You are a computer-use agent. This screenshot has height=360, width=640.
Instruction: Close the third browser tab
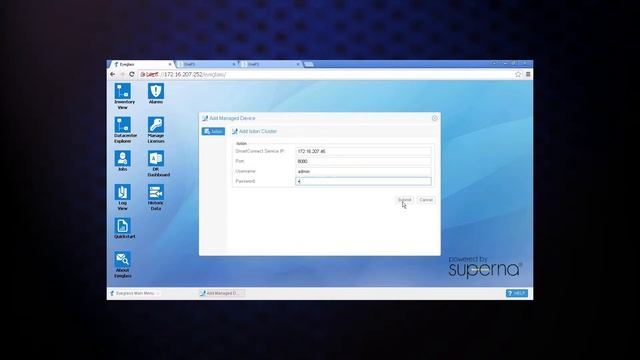(x=298, y=64)
